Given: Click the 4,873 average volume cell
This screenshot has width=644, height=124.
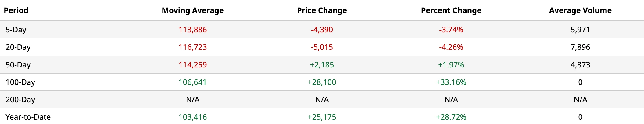Looking at the screenshot, I should pyautogui.click(x=580, y=65).
